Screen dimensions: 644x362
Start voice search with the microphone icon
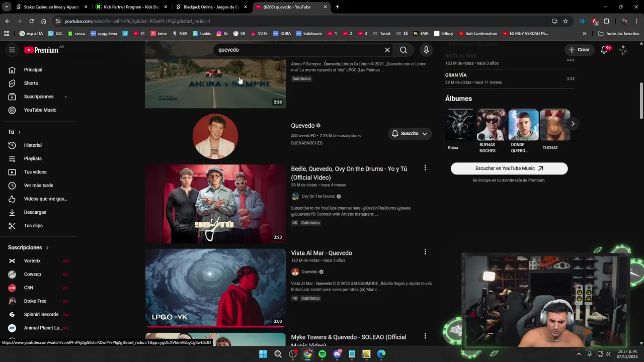coord(426,50)
